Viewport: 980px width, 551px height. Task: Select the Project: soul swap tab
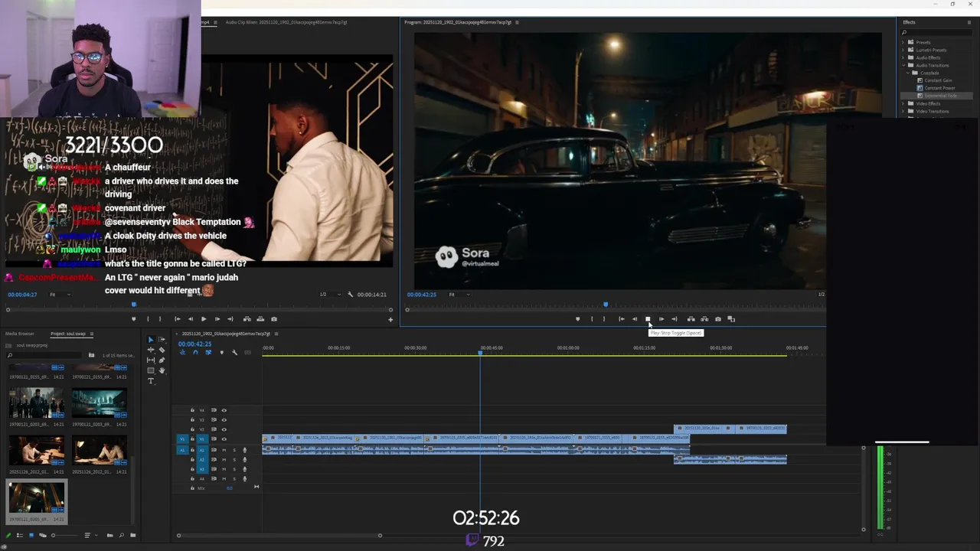tap(68, 334)
